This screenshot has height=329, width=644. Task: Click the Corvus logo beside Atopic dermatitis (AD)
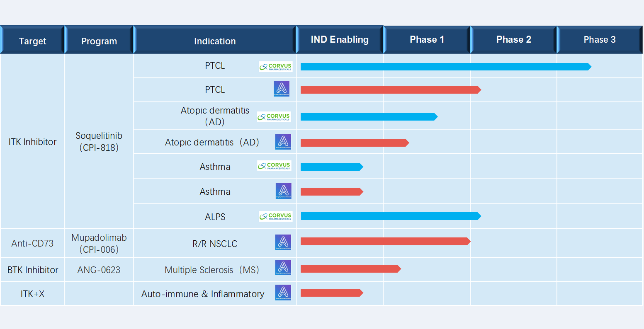point(274,117)
